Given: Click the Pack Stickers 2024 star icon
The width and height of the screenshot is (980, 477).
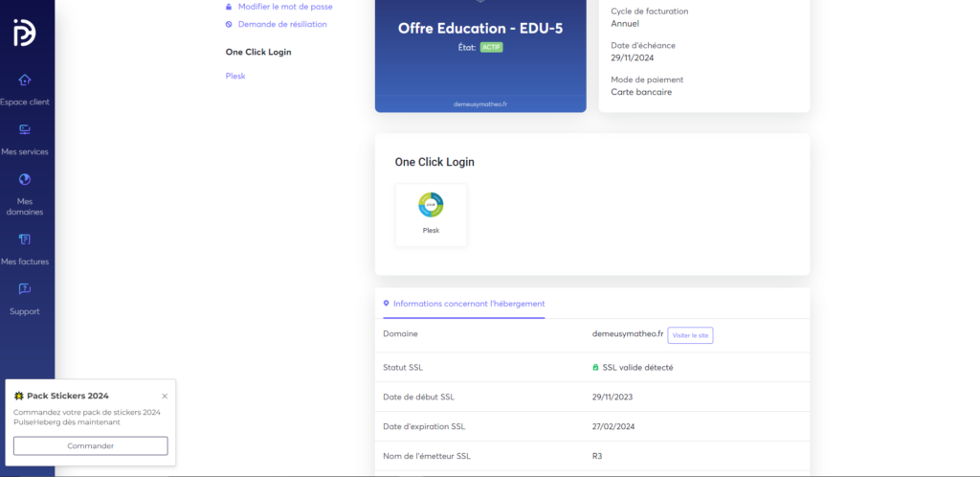Looking at the screenshot, I should (19, 396).
